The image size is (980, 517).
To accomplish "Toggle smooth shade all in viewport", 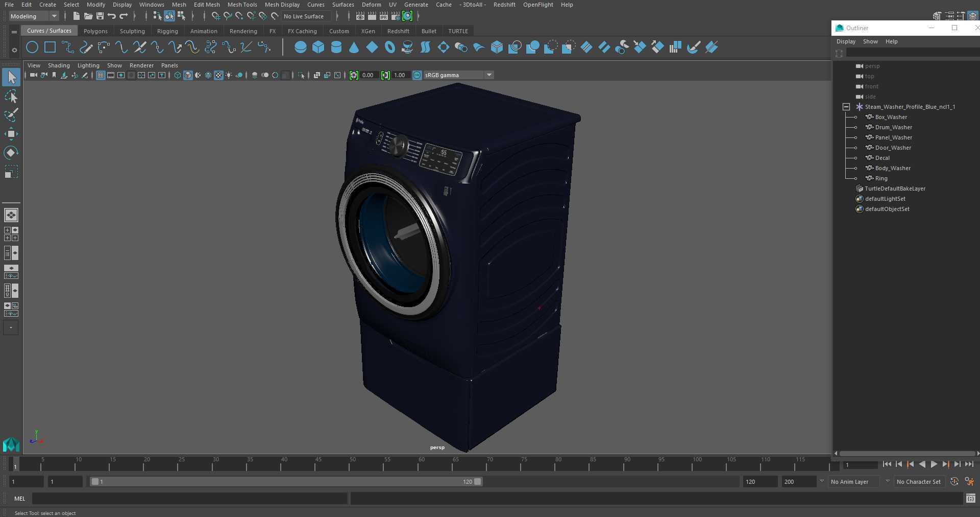I will pyautogui.click(x=188, y=75).
